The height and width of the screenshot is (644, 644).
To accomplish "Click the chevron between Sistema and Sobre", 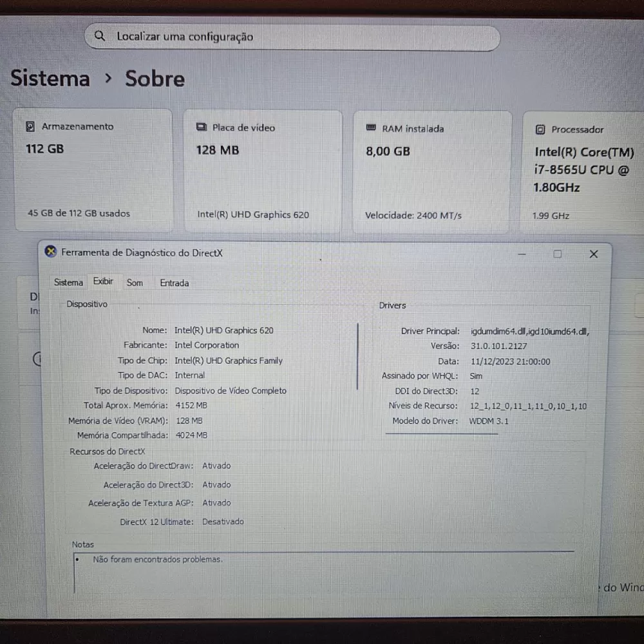I will [x=108, y=79].
